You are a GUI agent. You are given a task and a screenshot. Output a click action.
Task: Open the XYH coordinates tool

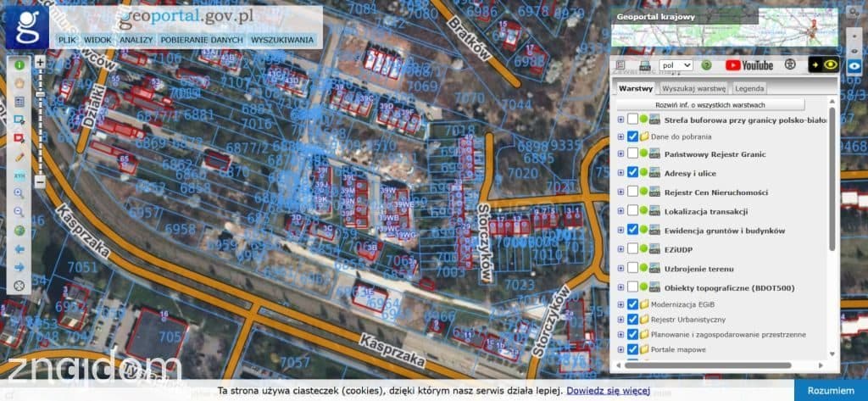19,175
